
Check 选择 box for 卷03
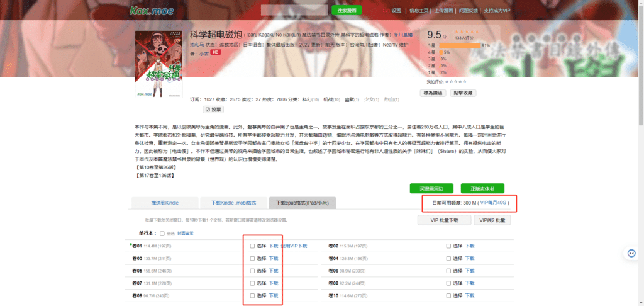(252, 258)
